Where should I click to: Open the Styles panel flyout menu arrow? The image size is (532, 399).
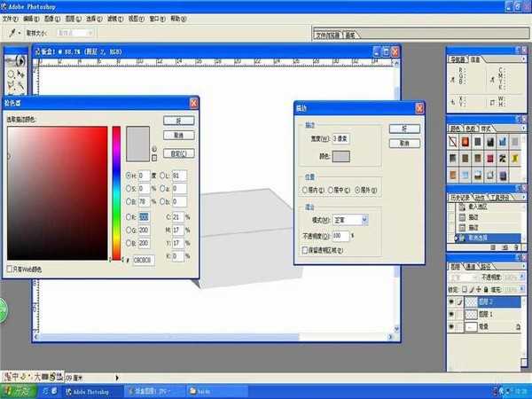click(523, 129)
